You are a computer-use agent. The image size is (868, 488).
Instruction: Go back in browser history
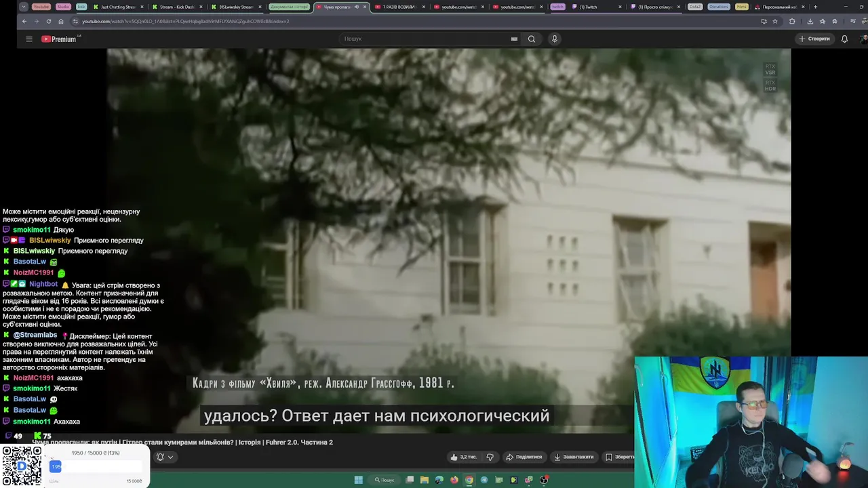[24, 21]
